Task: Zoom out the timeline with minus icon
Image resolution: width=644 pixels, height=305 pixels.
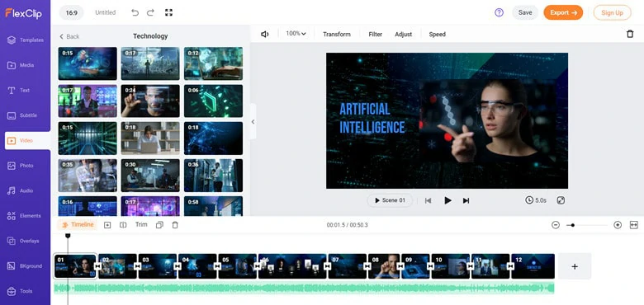Action: (x=556, y=225)
